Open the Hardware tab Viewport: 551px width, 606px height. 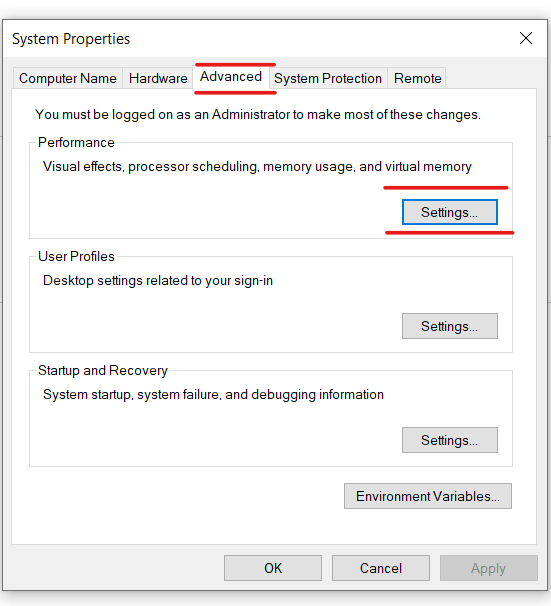coord(158,78)
